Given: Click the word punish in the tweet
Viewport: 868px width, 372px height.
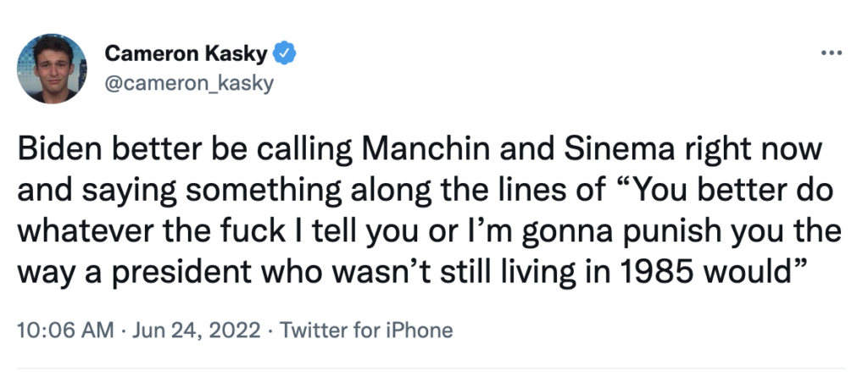Looking at the screenshot, I should click(633, 232).
